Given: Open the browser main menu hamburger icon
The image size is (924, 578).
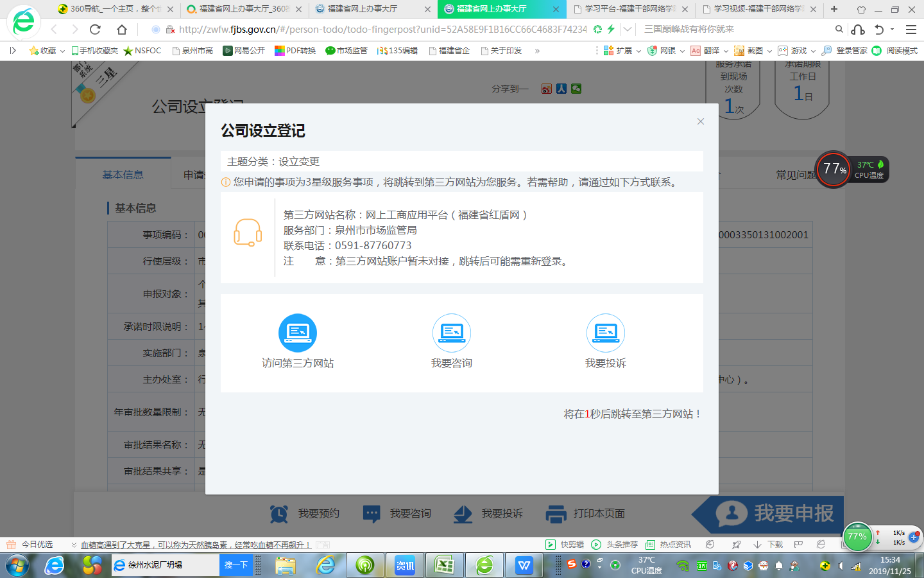Looking at the screenshot, I should pyautogui.click(x=911, y=30).
